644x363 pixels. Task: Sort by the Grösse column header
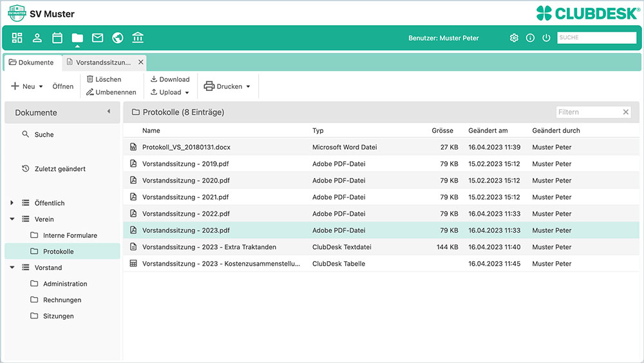point(442,130)
